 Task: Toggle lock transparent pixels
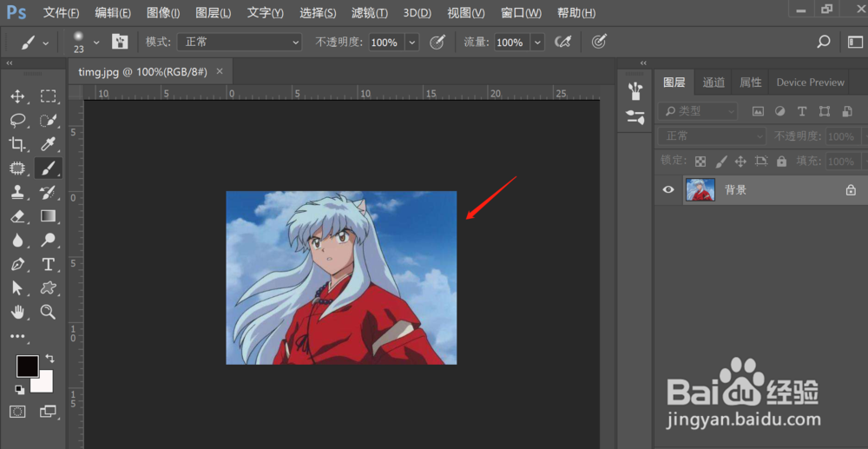(x=700, y=162)
